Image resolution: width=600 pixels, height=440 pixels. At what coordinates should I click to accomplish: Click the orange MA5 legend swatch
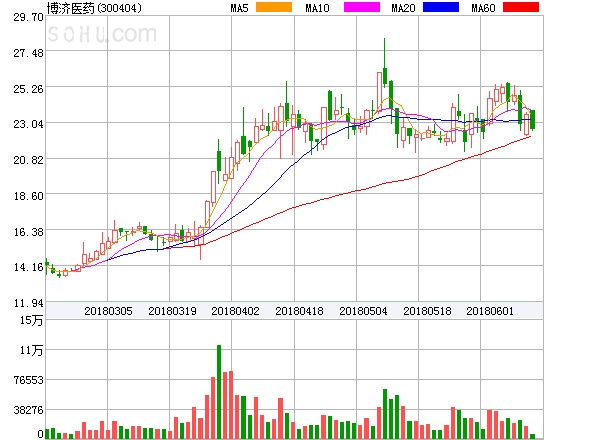pyautogui.click(x=274, y=7)
